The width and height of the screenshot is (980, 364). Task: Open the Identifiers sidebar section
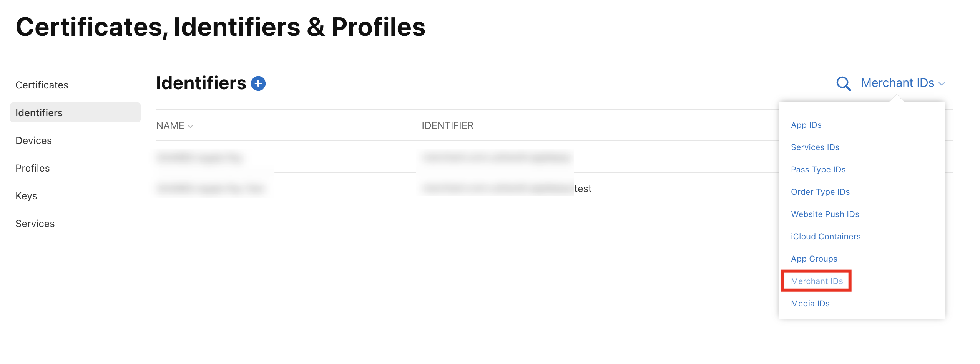75,112
